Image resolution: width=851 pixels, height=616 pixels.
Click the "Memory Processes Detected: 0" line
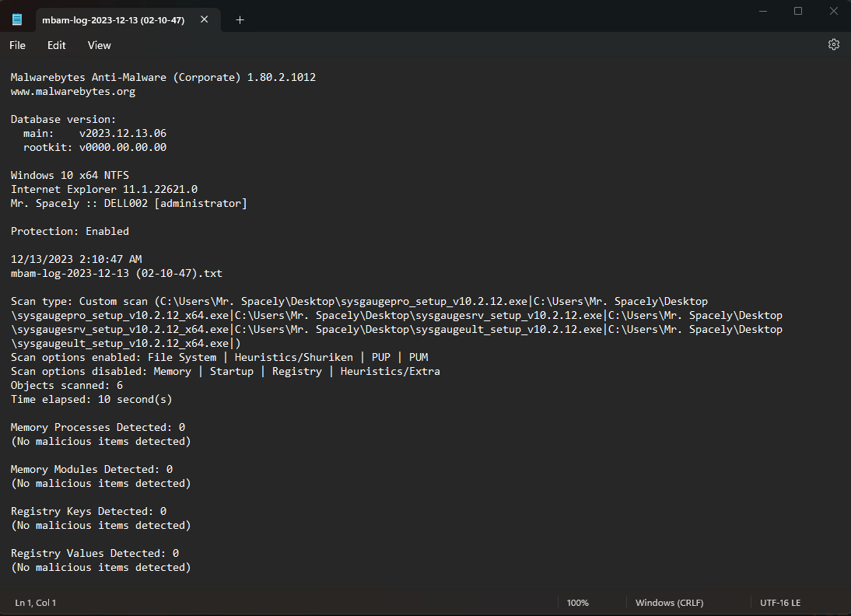point(98,428)
